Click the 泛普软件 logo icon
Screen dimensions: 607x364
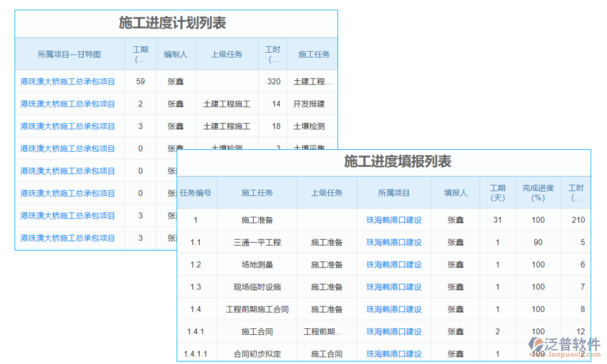click(x=535, y=342)
